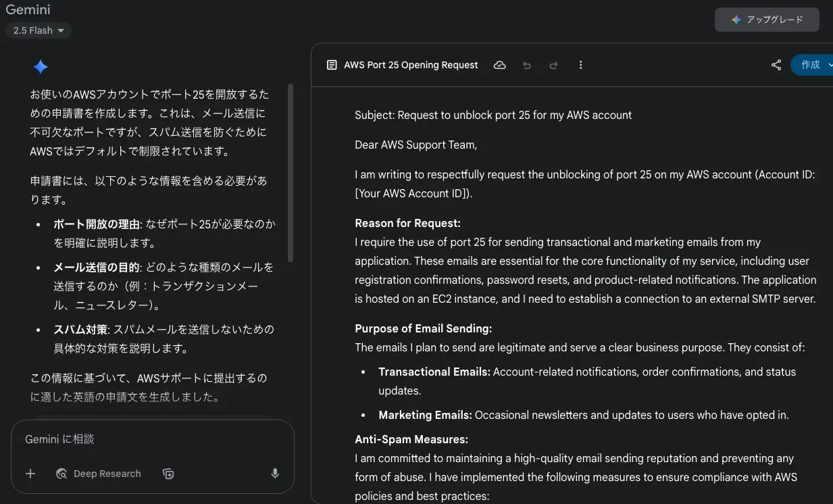Enable Deep Research mode
Screen dimensions: 833x504
click(99, 474)
